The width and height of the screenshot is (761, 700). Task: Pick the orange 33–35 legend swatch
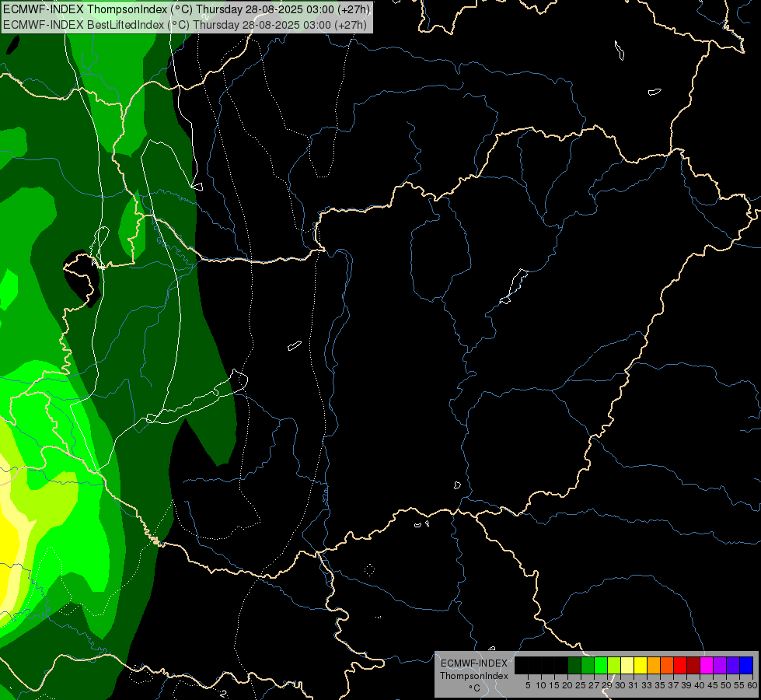[x=654, y=665]
